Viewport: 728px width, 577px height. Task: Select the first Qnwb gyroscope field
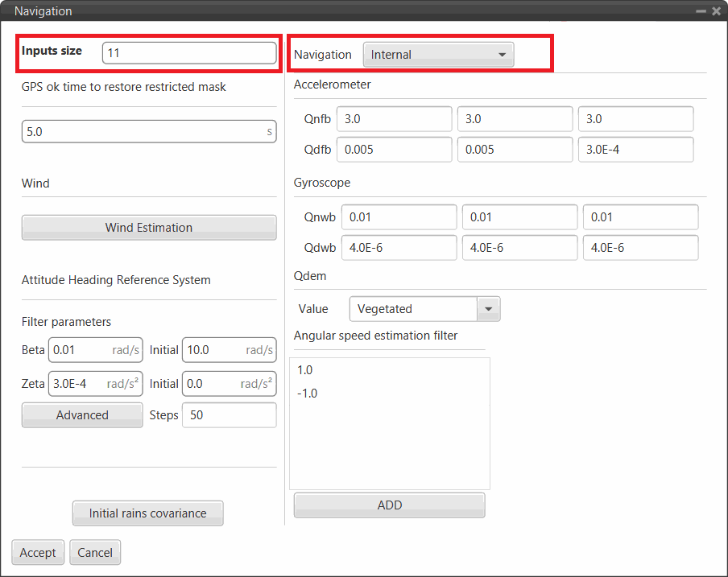399,217
